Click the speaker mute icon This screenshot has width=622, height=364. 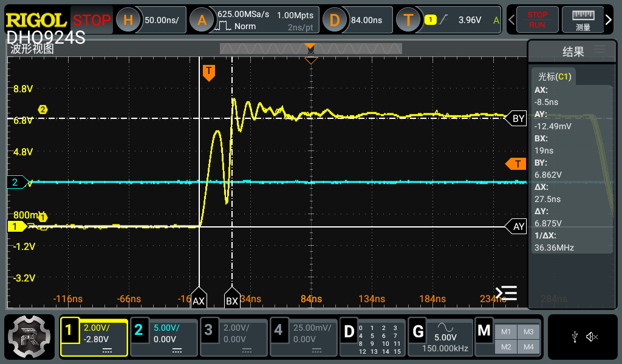coord(592,337)
